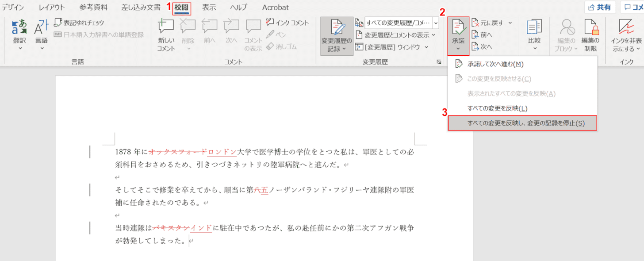Click the 共有 share button
This screenshot has width=644, height=261.
tap(600, 7)
